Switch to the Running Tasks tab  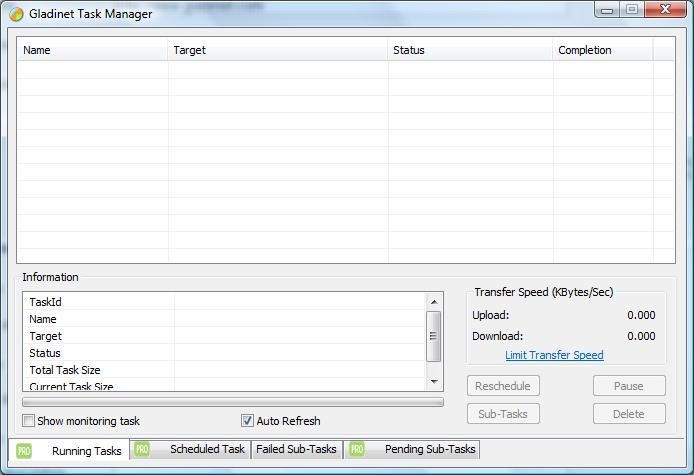[69, 451]
